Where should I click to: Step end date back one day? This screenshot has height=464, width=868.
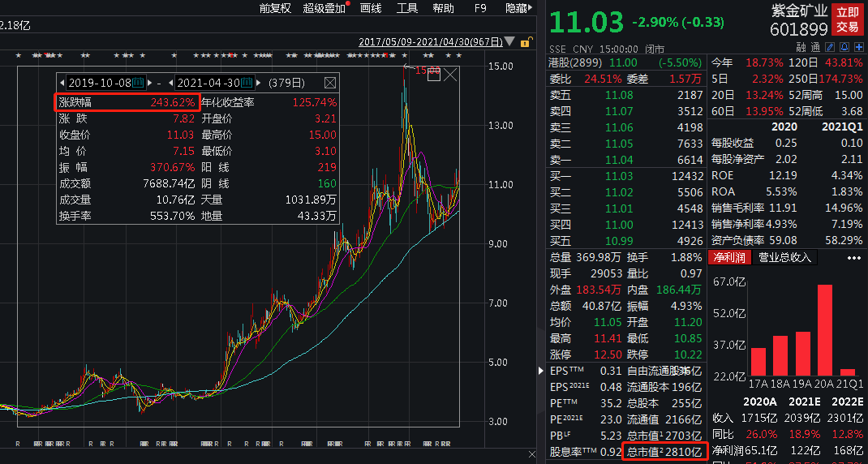point(170,83)
